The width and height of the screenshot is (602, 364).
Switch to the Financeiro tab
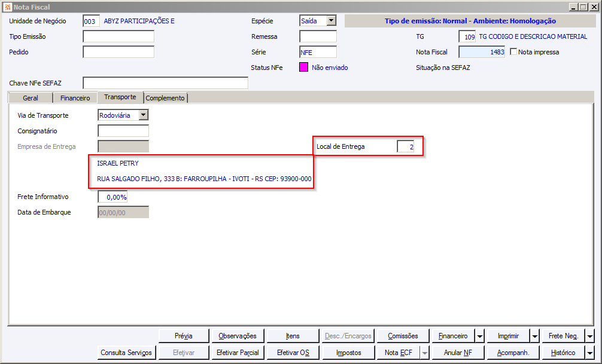[75, 98]
